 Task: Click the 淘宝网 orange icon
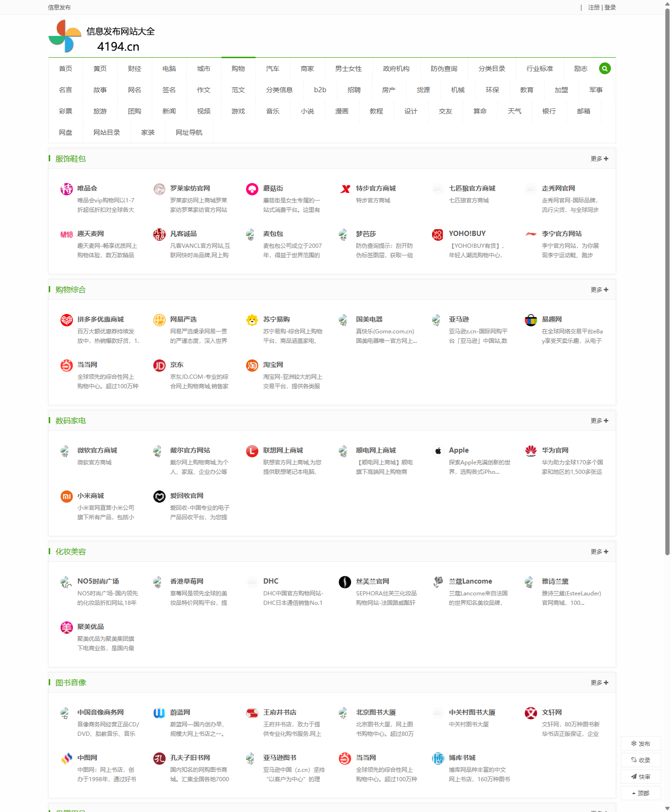pyautogui.click(x=252, y=366)
